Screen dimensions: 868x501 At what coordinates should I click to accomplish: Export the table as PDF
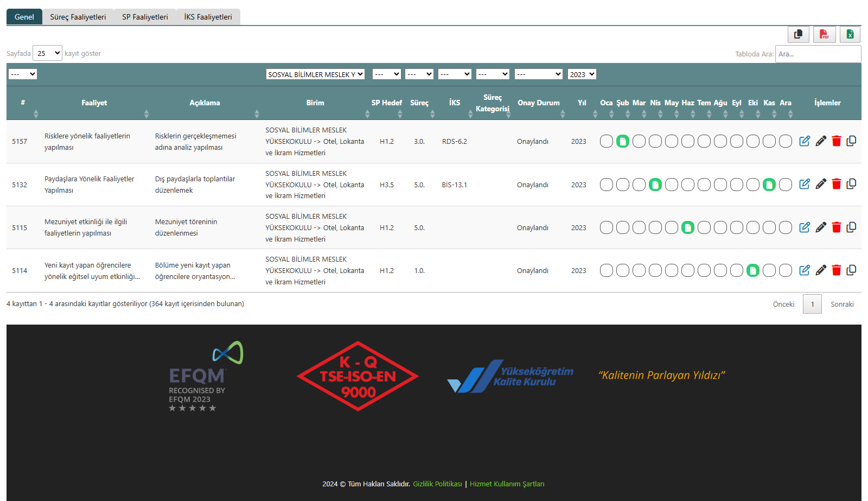click(x=824, y=34)
